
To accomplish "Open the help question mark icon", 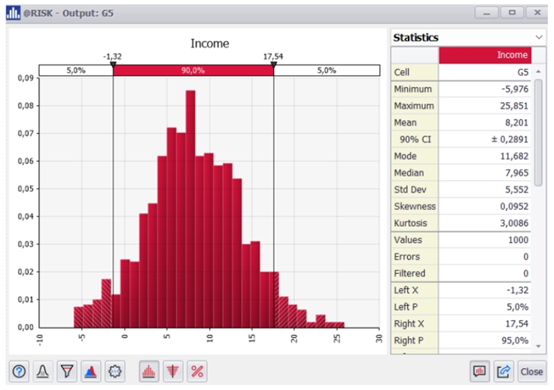I will (x=19, y=371).
